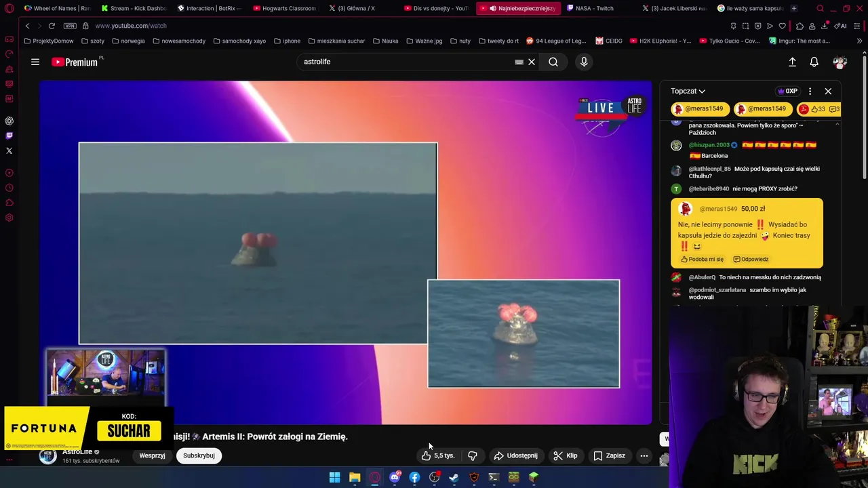Viewport: 868px width, 488px height.
Task: Expand the hidden bookmarks overflow chevron
Action: (859, 41)
